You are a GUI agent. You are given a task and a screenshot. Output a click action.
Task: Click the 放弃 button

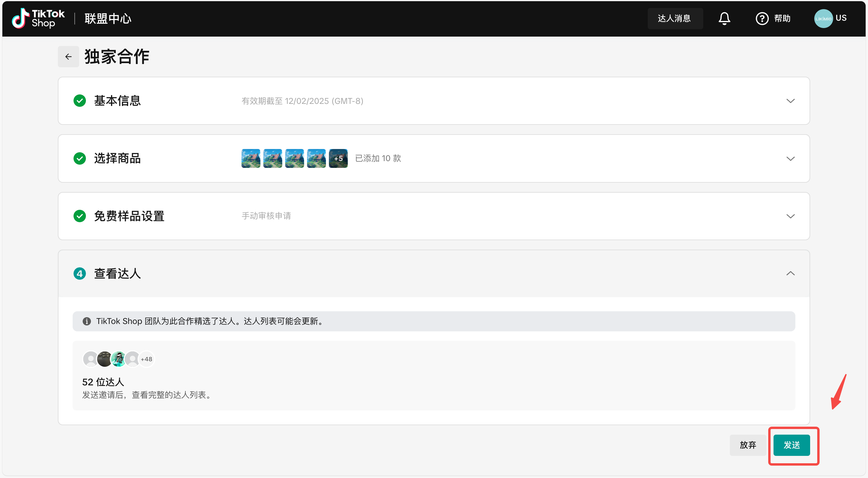(748, 445)
